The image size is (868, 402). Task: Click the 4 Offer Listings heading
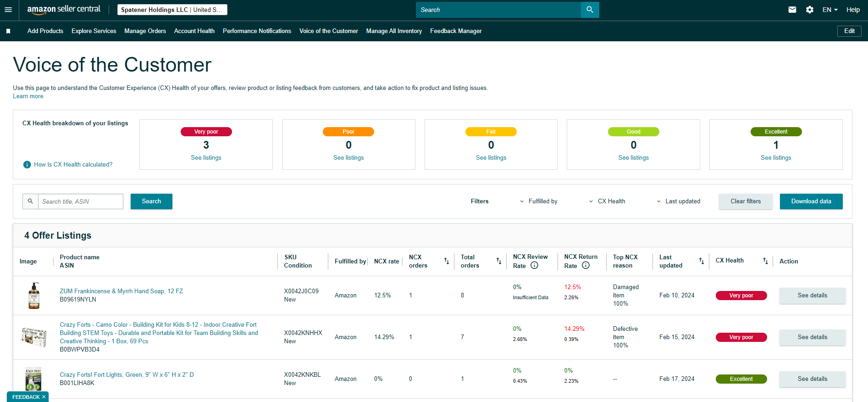tap(58, 235)
